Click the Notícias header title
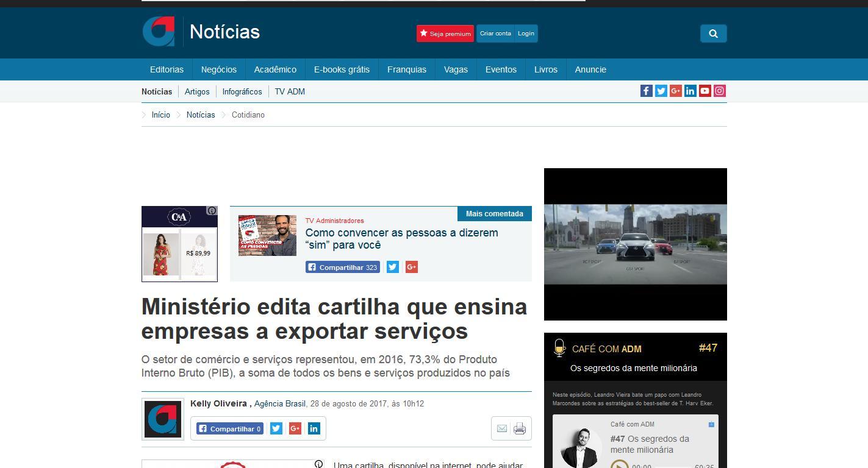Screen dimensions: 868x468 point(224,32)
